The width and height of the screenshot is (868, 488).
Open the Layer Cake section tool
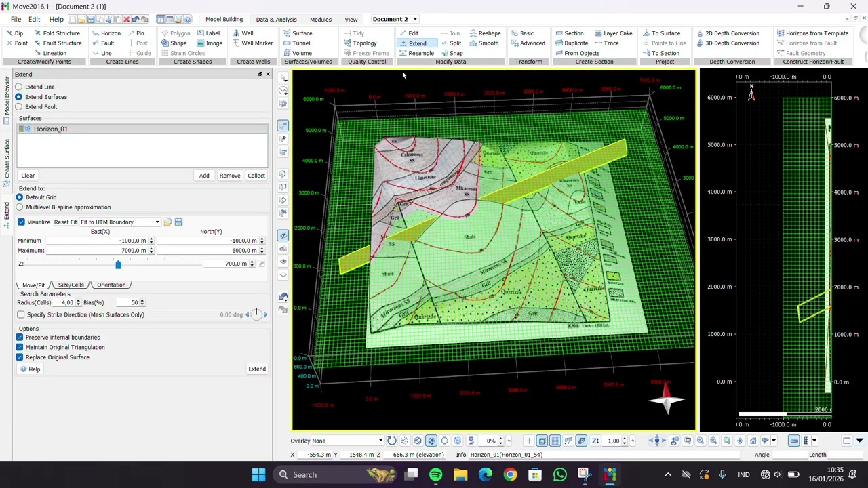613,33
